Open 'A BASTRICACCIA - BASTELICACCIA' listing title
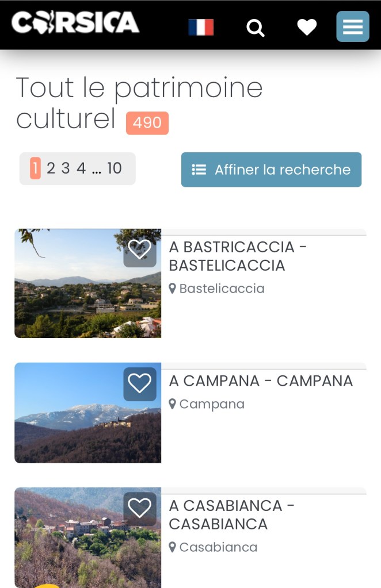Image resolution: width=381 pixels, height=588 pixels. [238, 256]
